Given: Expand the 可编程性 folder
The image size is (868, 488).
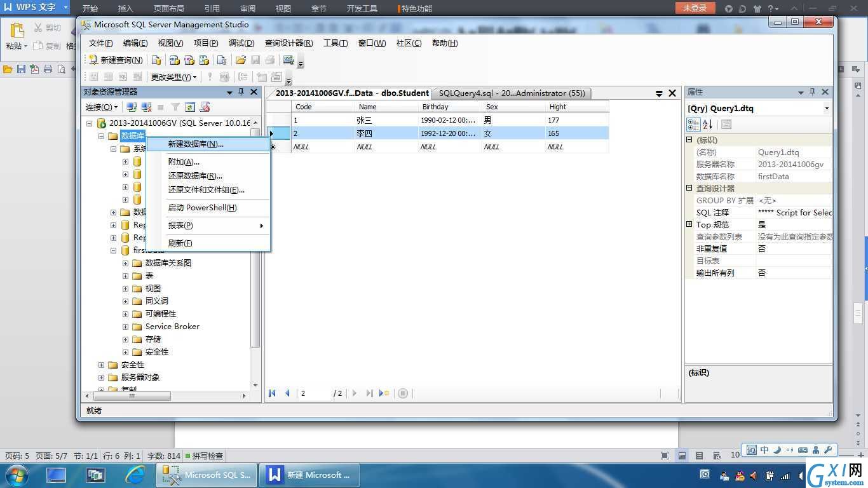Looking at the screenshot, I should [x=126, y=314].
